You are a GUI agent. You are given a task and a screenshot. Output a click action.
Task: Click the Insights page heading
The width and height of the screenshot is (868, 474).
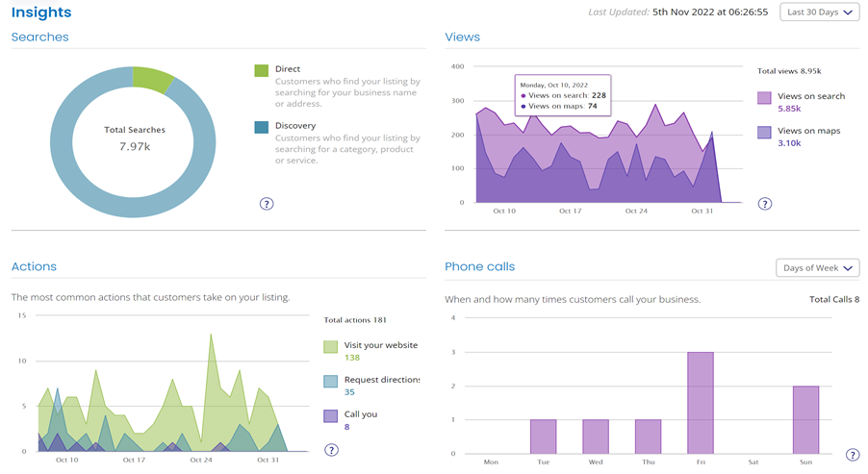point(41,12)
